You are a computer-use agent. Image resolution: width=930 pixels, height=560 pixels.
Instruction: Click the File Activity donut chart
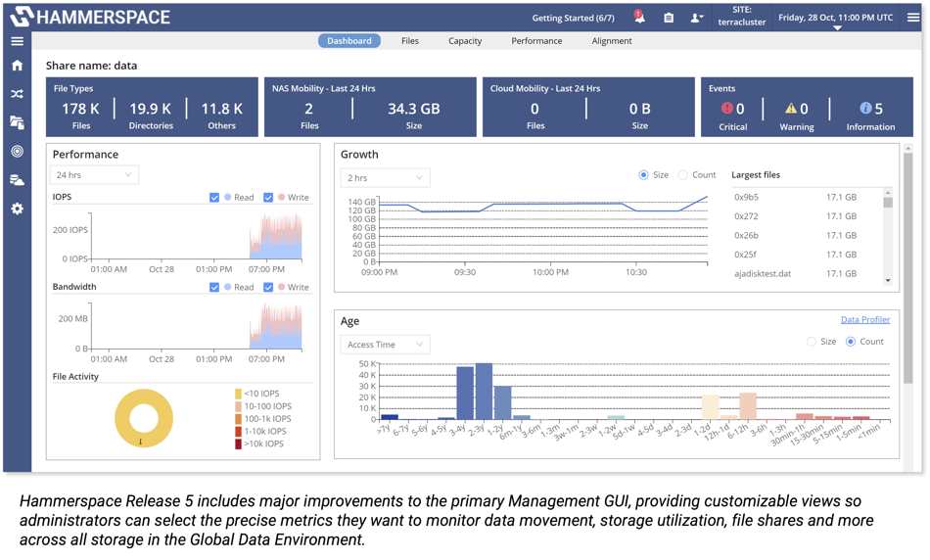pyautogui.click(x=144, y=418)
